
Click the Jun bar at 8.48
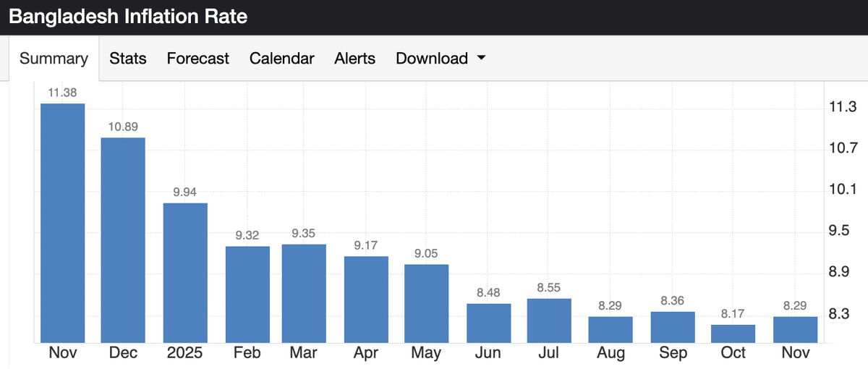[x=489, y=323]
